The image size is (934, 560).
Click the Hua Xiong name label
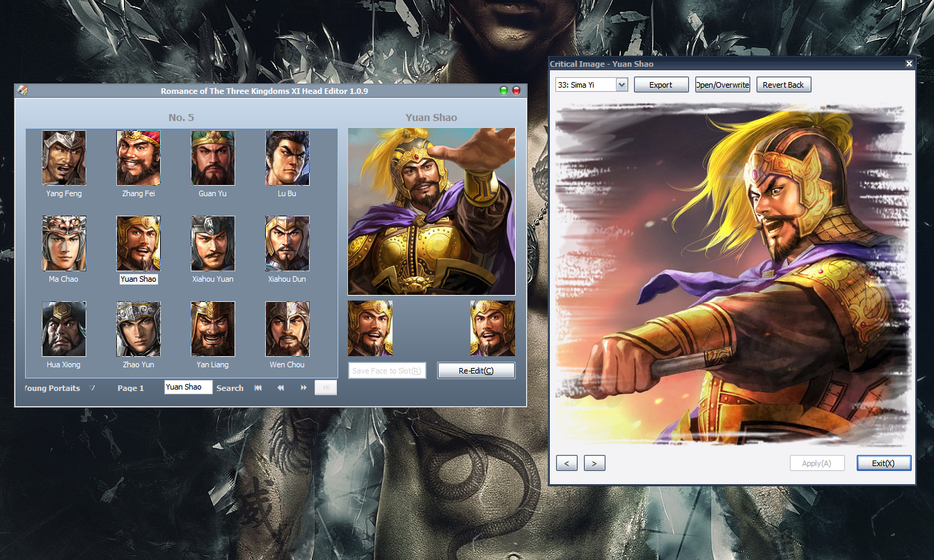click(63, 365)
